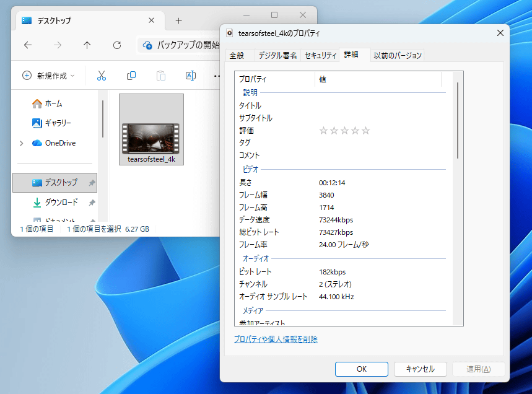532x394 pixels.
Task: Click the OK button in properties dialog
Action: pyautogui.click(x=362, y=369)
